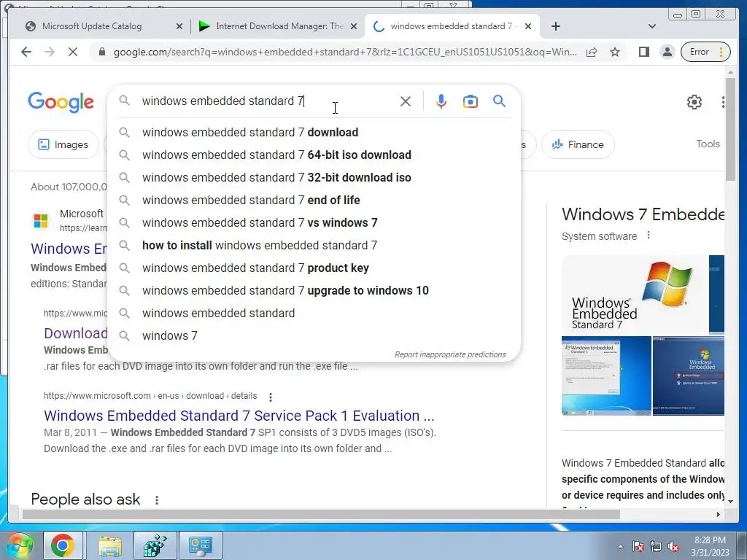Click the control panel taskbar icon

click(x=200, y=545)
